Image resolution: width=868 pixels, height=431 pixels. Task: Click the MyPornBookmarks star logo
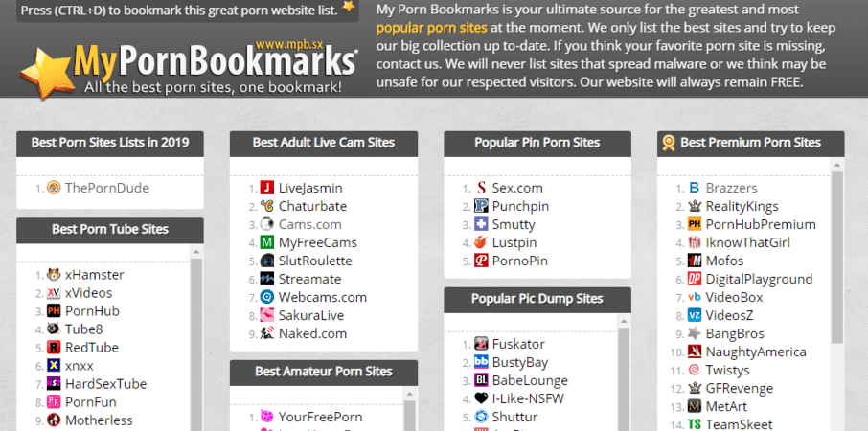[46, 74]
